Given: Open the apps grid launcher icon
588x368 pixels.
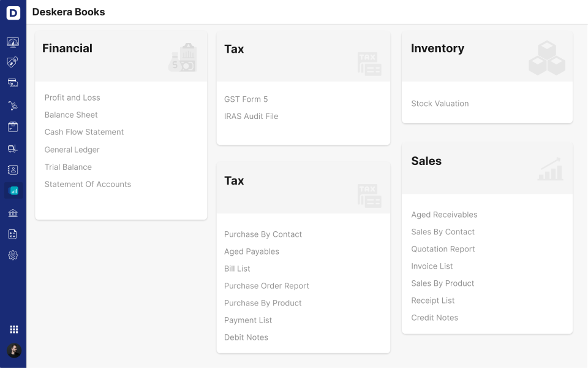Looking at the screenshot, I should tap(14, 329).
